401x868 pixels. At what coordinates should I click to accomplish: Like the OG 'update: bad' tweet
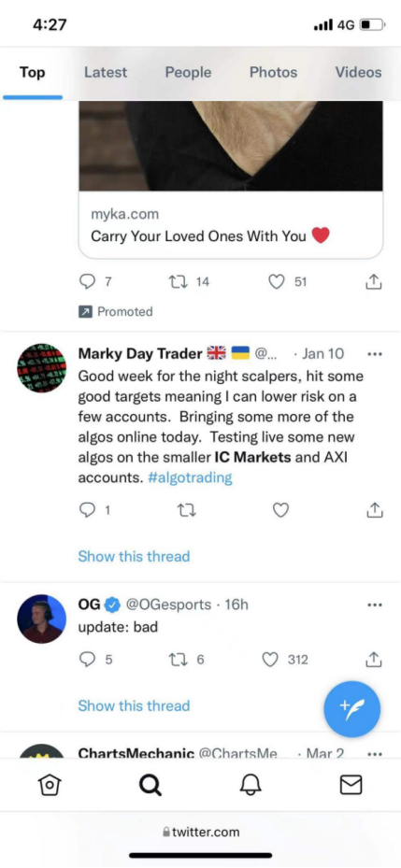pos(270,660)
